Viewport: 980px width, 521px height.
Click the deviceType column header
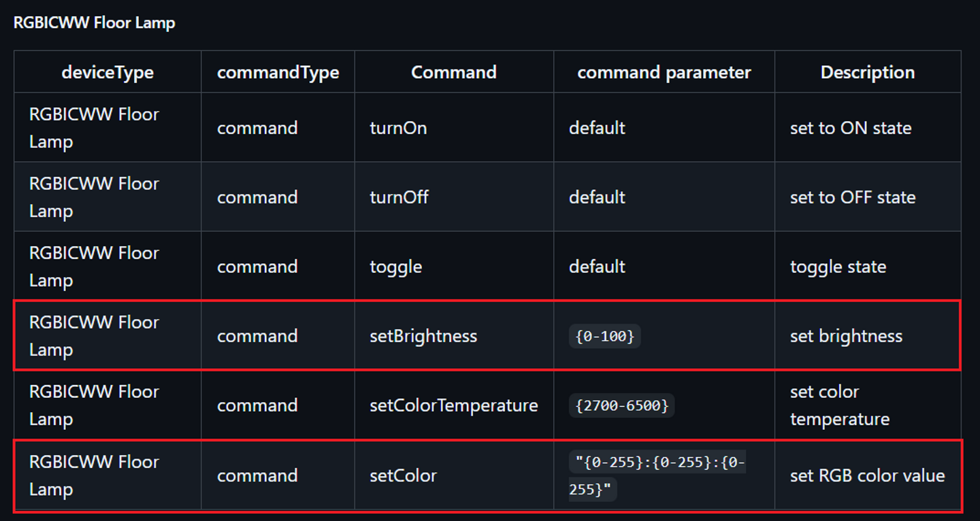[x=108, y=72]
